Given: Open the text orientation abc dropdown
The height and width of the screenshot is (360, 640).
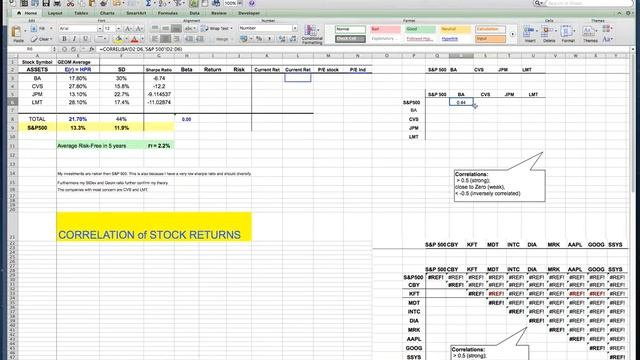Looking at the screenshot, I should coord(190,28).
